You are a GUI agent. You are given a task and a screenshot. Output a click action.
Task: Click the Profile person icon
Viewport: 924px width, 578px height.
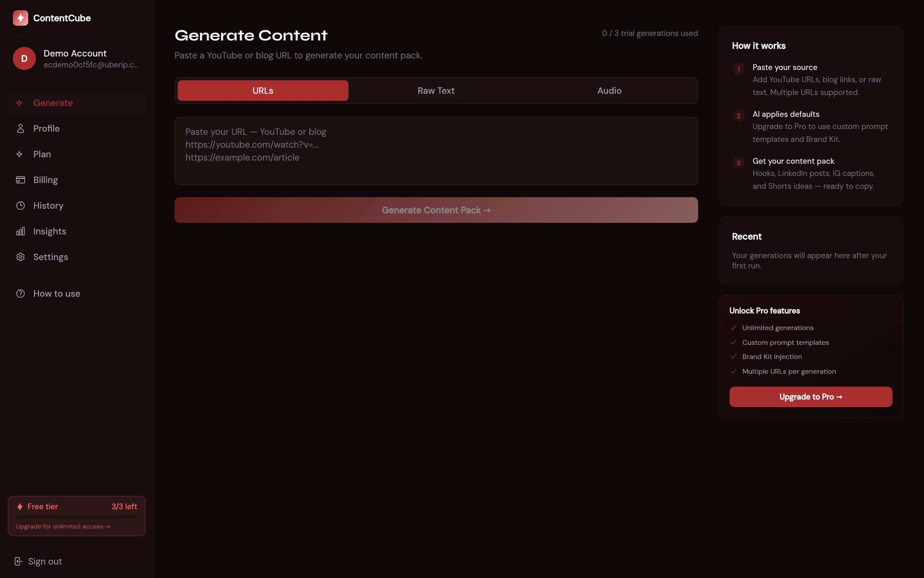(x=20, y=128)
